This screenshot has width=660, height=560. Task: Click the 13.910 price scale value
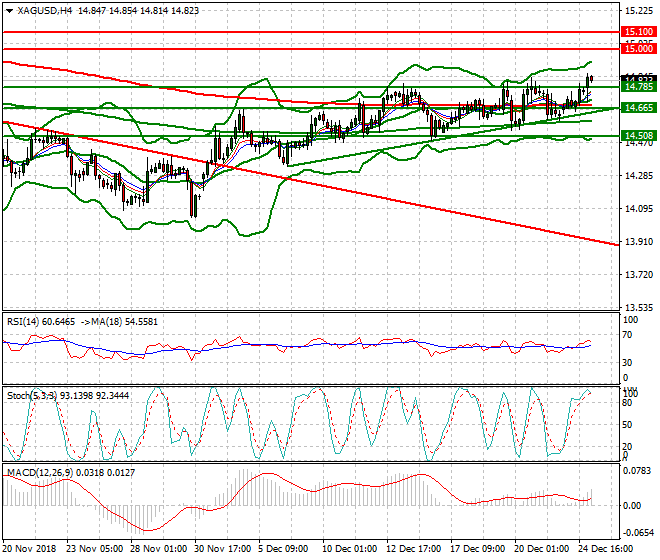(639, 242)
